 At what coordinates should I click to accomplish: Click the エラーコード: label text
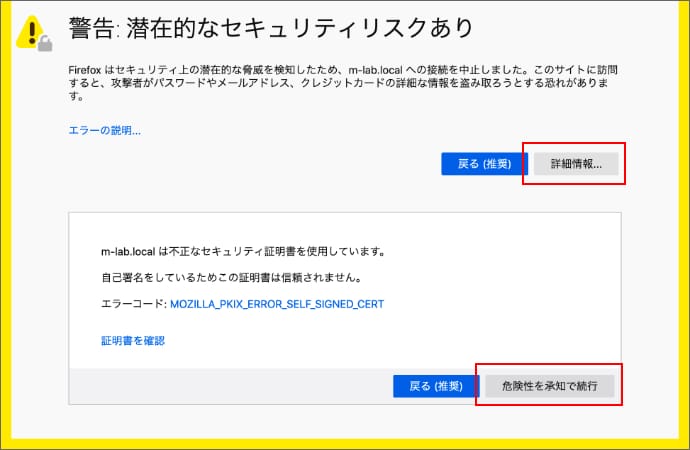[132, 303]
